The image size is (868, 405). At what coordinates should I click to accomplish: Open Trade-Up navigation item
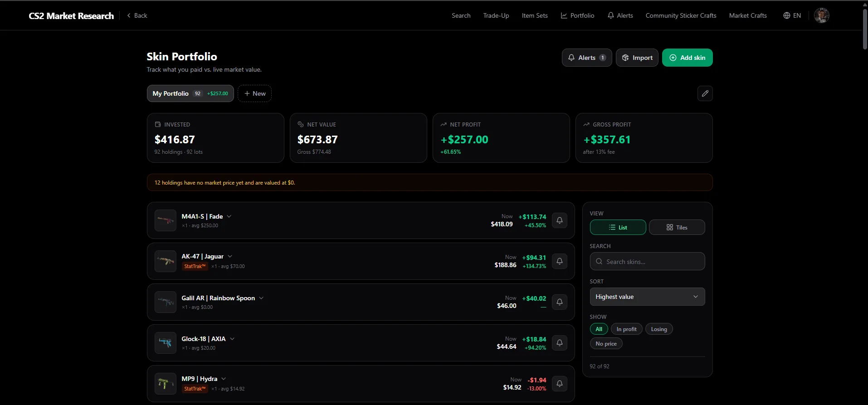pyautogui.click(x=496, y=15)
